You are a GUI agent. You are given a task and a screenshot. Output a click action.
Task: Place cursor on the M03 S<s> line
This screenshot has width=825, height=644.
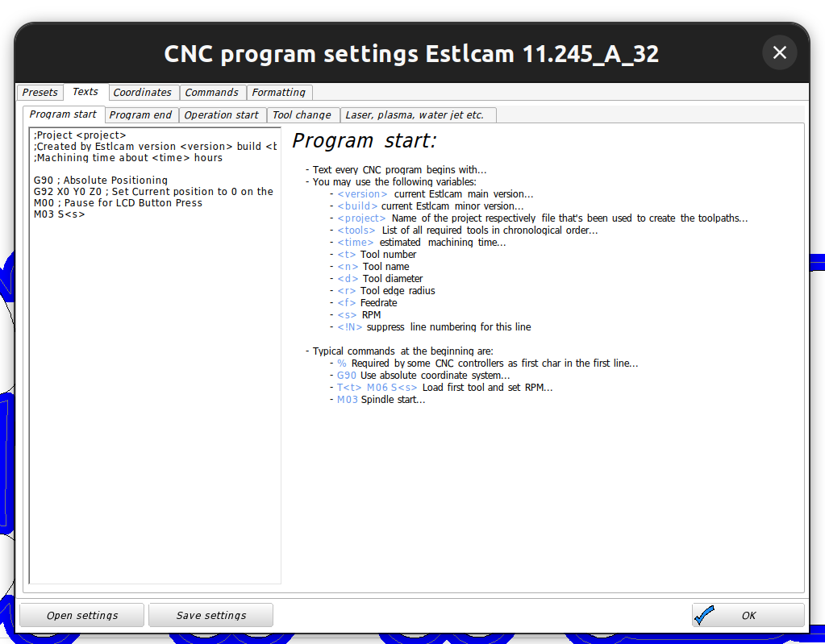click(60, 214)
